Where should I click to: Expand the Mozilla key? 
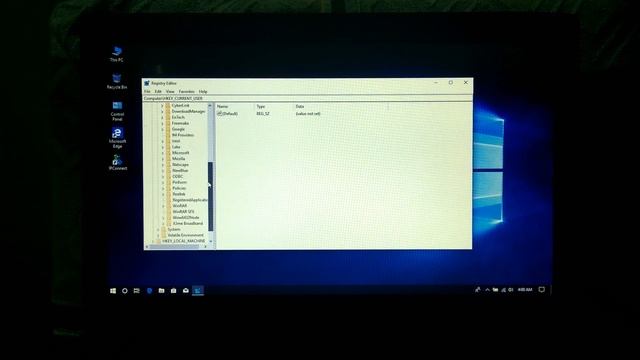coord(162,159)
